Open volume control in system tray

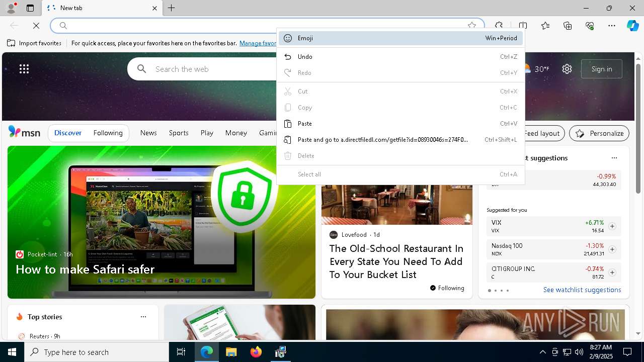579,352
